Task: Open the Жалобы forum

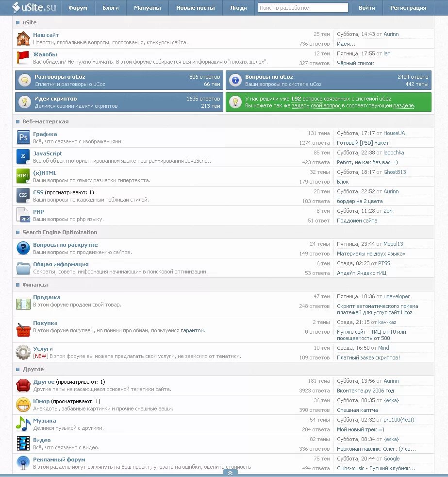Action: click(x=45, y=54)
